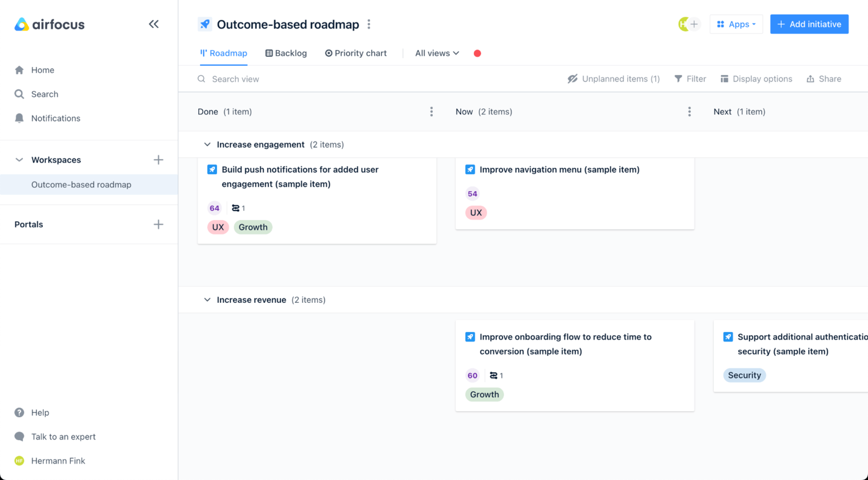The width and height of the screenshot is (868, 480).
Task: Click the Help question mark icon
Action: [x=19, y=413]
